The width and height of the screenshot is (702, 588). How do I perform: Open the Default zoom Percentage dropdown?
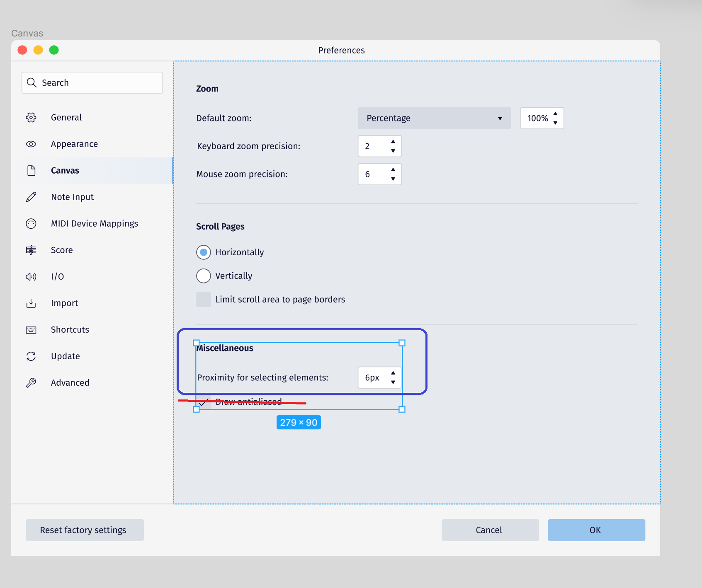coord(434,118)
